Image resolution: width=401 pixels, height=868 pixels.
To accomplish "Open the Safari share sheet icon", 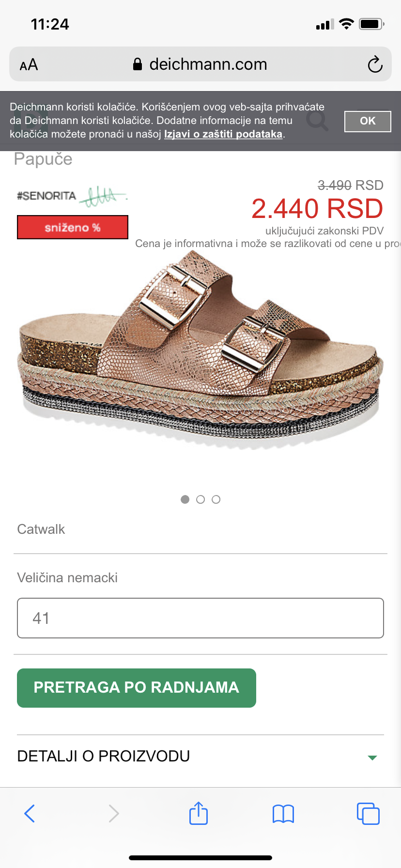I will (x=199, y=812).
